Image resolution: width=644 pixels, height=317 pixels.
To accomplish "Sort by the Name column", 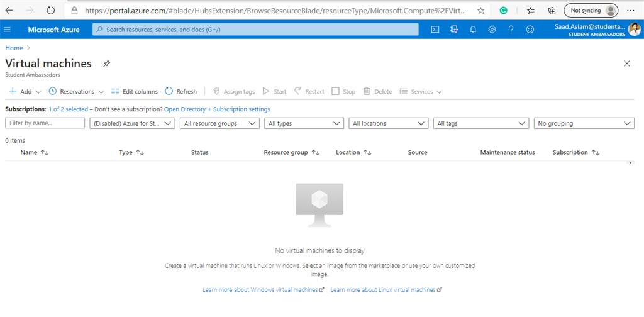I will point(35,152).
